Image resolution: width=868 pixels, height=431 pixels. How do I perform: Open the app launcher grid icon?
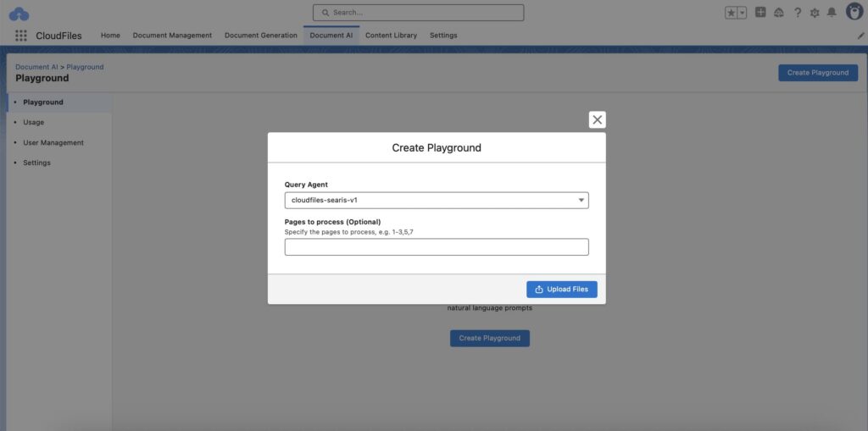(21, 36)
